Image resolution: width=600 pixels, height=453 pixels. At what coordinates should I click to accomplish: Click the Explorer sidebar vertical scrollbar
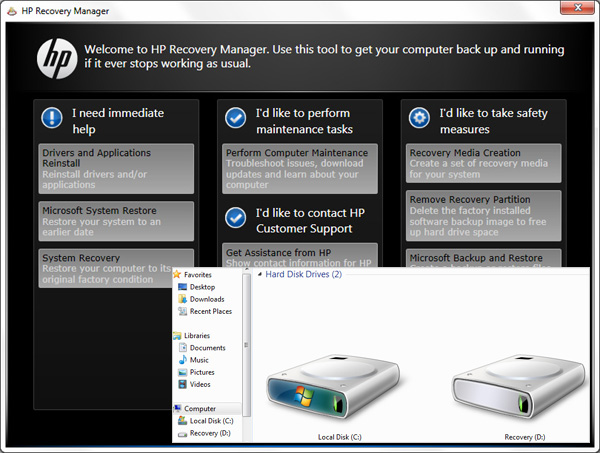[x=246, y=345]
